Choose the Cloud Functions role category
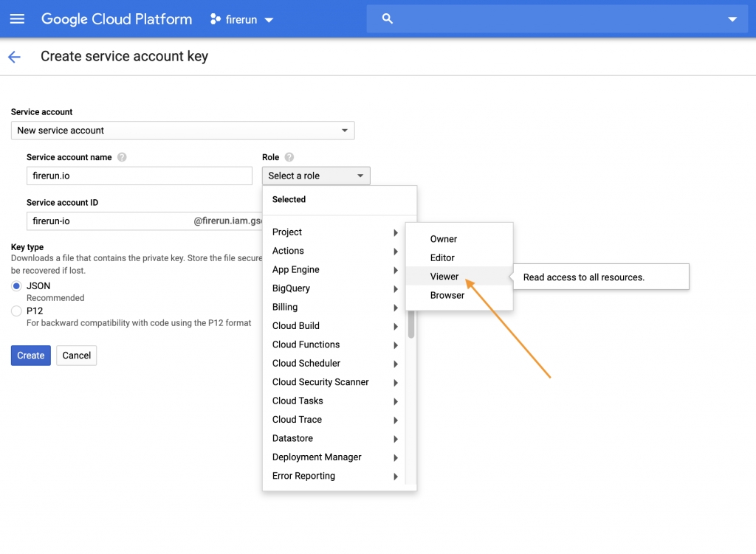The height and width of the screenshot is (554, 756). point(334,345)
